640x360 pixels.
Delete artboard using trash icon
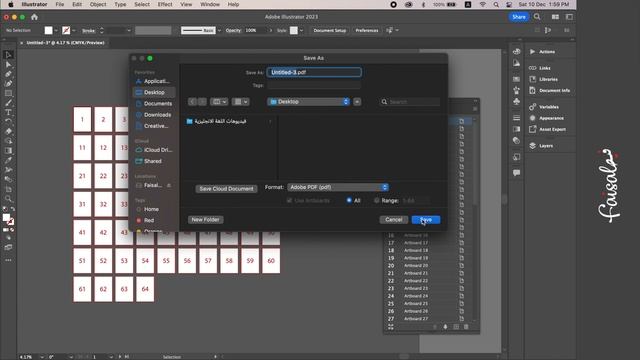click(x=466, y=327)
